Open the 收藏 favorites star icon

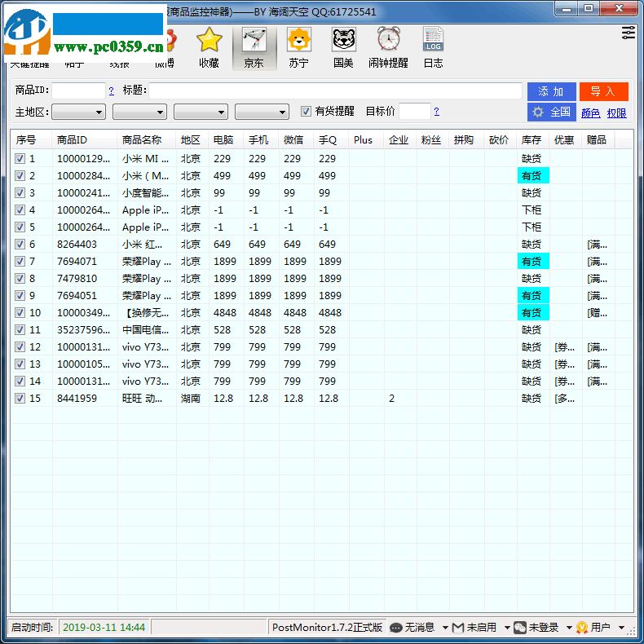(x=209, y=48)
